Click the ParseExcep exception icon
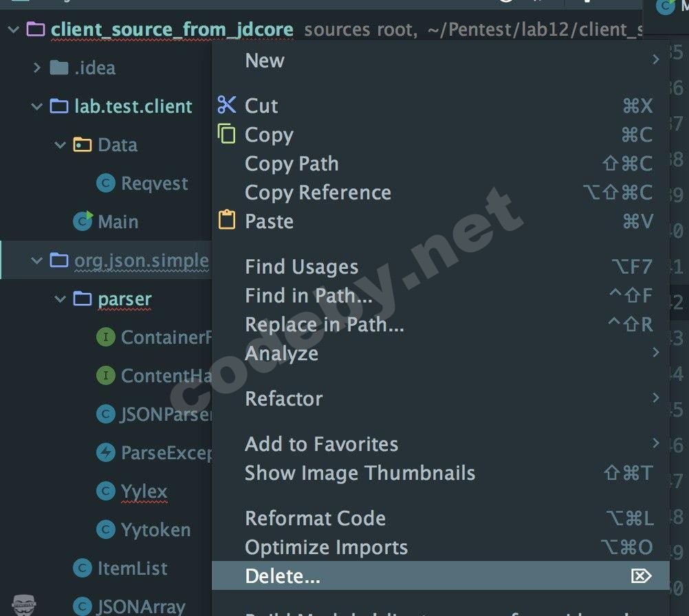 click(x=105, y=452)
